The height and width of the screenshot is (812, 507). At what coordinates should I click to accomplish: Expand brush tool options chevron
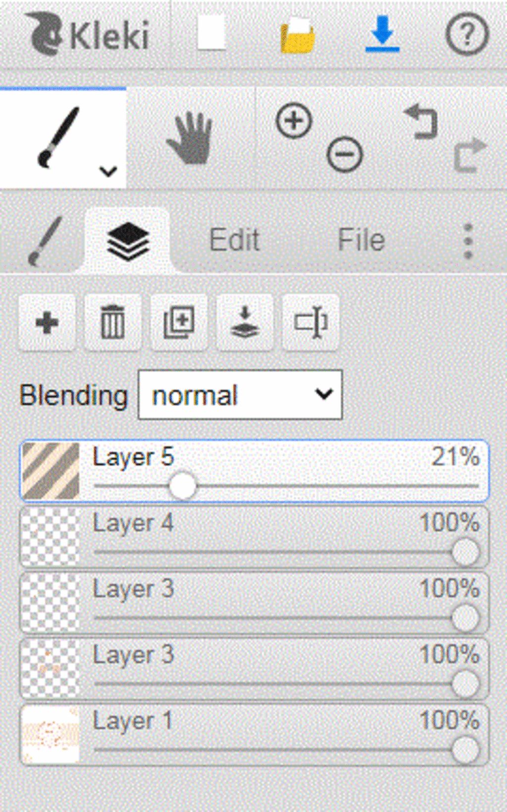pyautogui.click(x=108, y=172)
